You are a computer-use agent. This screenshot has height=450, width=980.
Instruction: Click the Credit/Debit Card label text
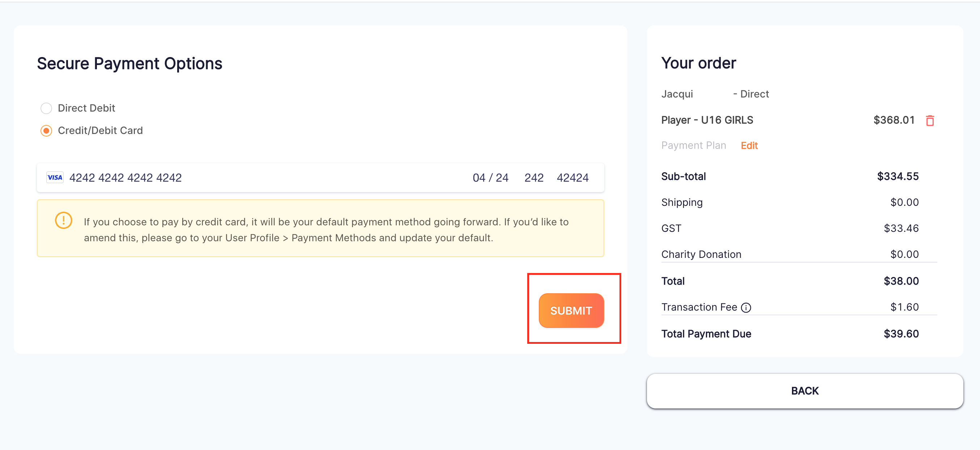(101, 131)
